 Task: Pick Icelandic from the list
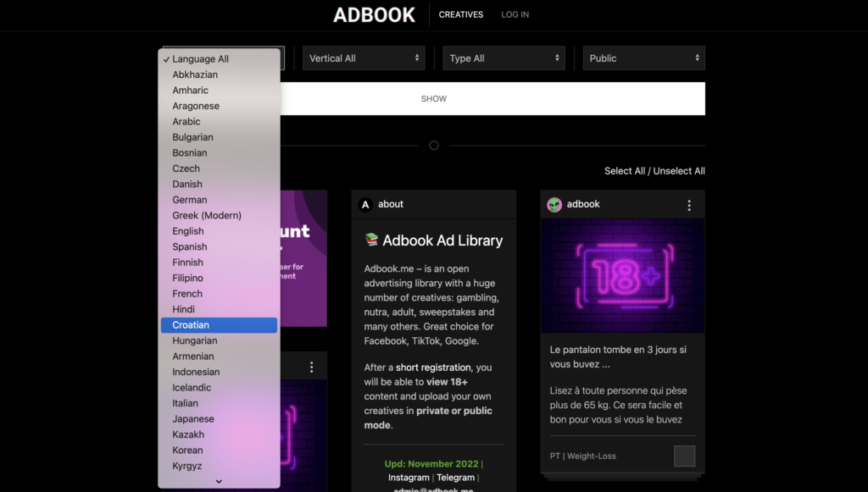tap(220, 388)
